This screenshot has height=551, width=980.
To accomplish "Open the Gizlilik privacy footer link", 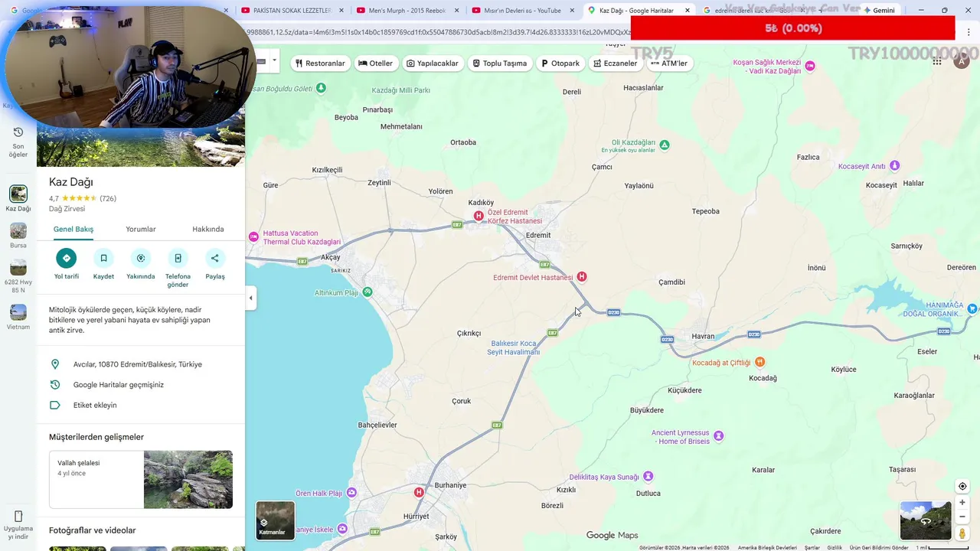I will 835,547.
